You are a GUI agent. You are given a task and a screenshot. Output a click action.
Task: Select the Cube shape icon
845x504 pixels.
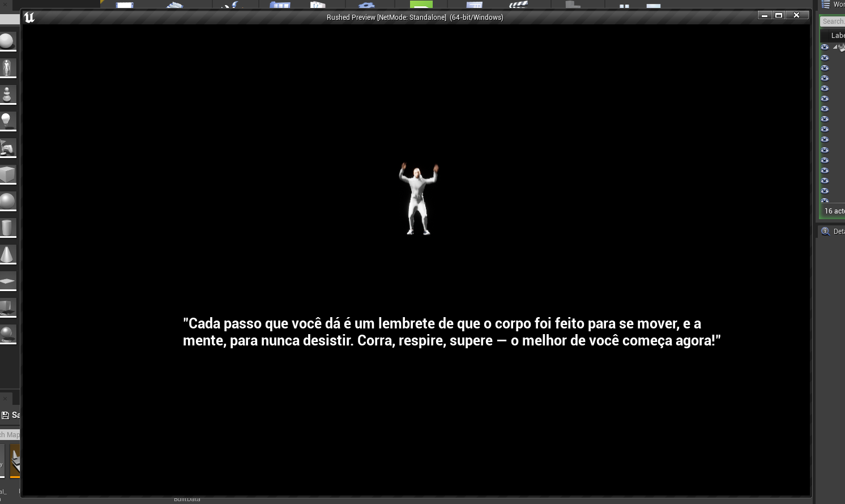[7, 174]
